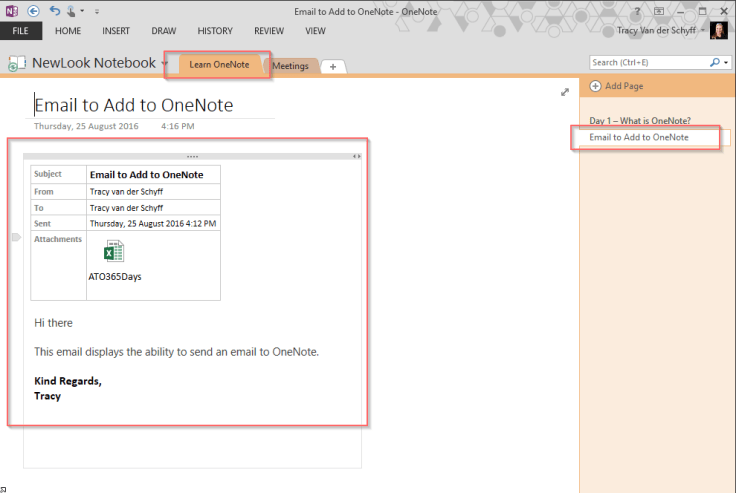
Task: Toggle Touch/Mouse mode button
Action: click(x=70, y=11)
